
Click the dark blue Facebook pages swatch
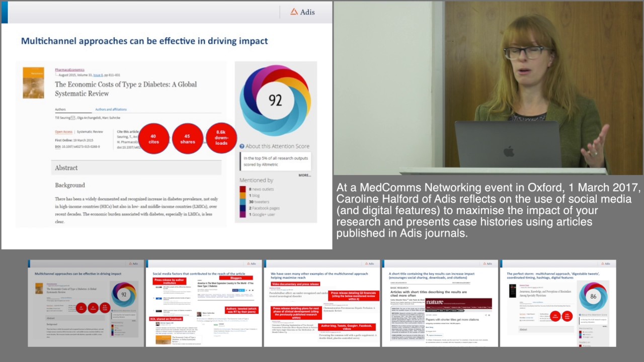point(243,208)
